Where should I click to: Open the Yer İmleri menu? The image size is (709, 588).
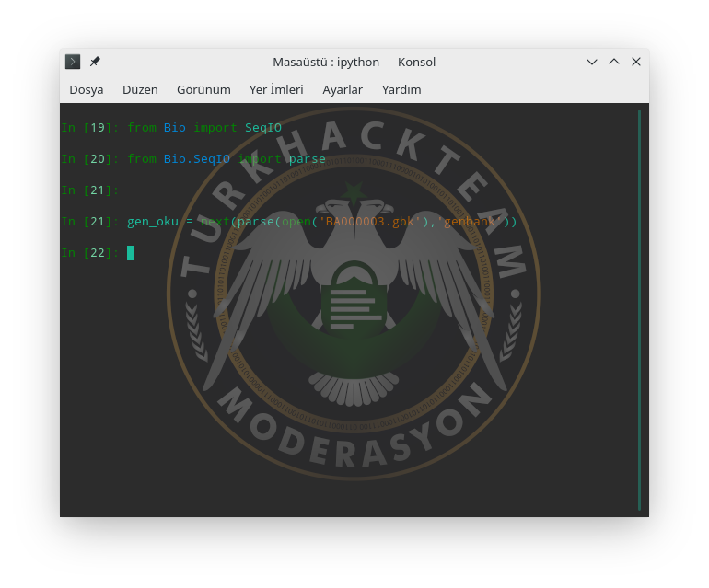[x=276, y=89]
